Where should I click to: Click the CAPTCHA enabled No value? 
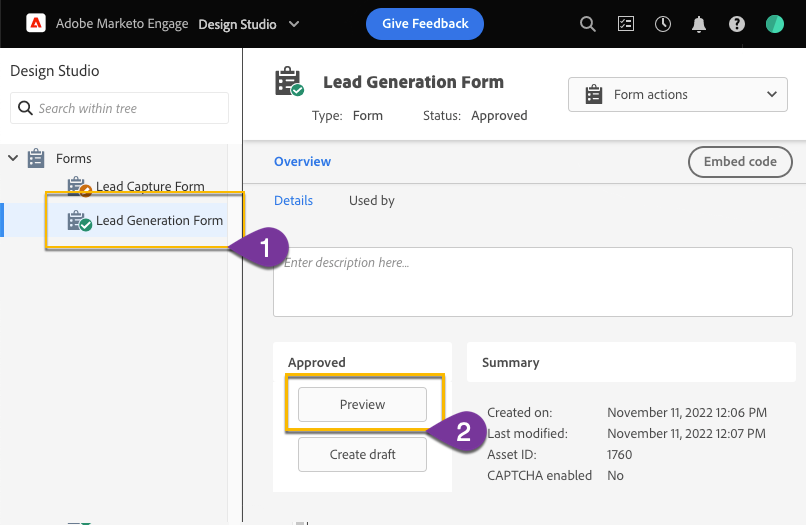[615, 476]
